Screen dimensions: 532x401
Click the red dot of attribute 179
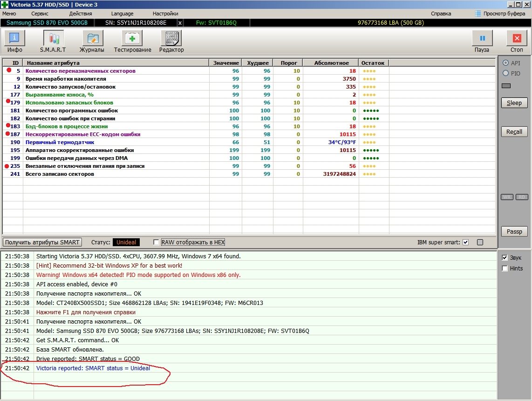pyautogui.click(x=8, y=101)
